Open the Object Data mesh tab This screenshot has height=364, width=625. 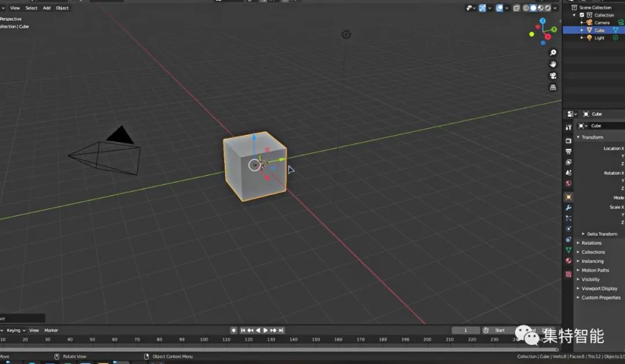pos(568,250)
